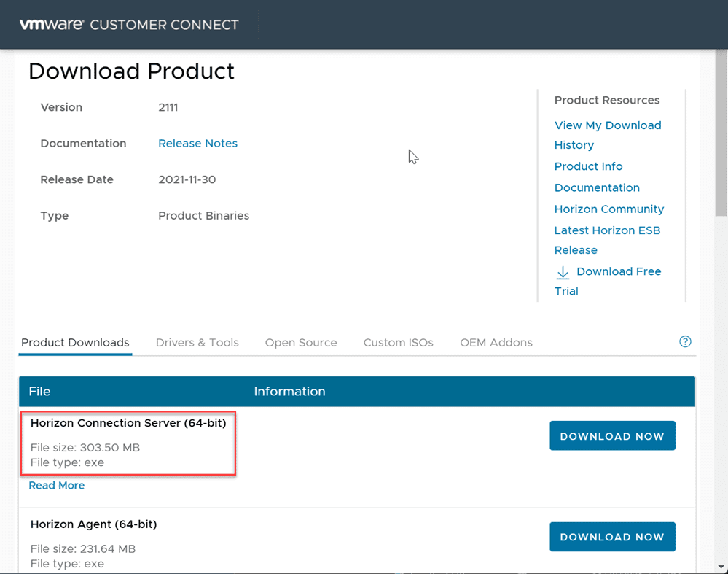
Task: Click the Horizon Connection Server file title
Action: [x=128, y=423]
